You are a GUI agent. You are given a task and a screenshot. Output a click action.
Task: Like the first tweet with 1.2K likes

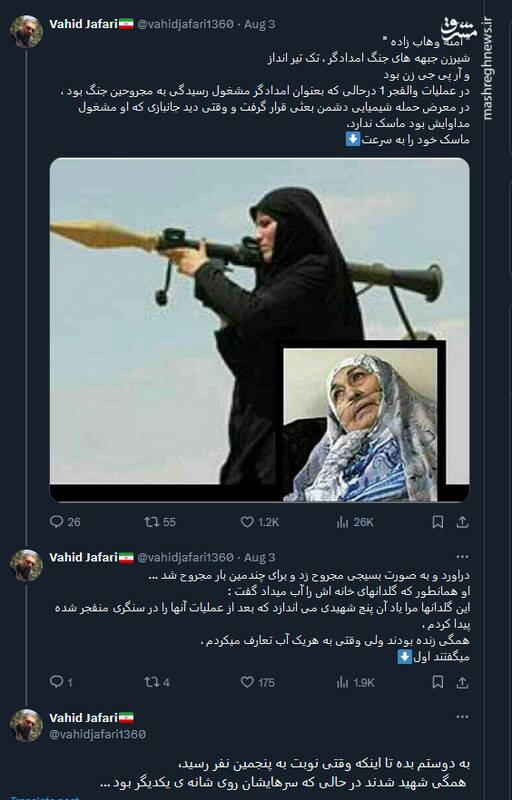coord(260,522)
